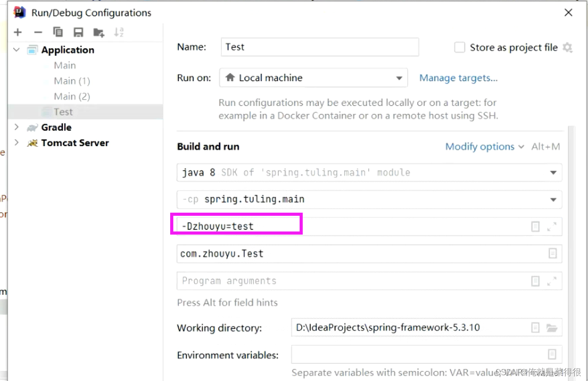Collapse the Application tree node
Screen dimensions: 588x381
(x=17, y=50)
